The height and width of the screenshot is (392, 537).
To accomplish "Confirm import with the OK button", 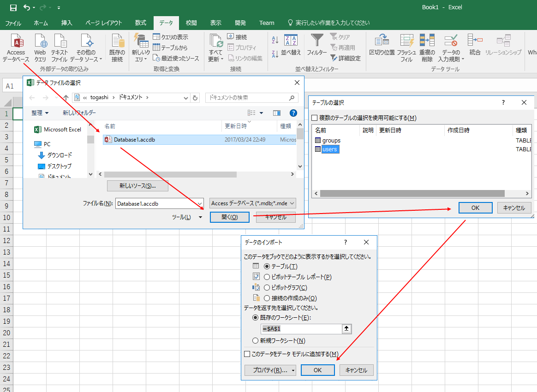I will point(317,370).
